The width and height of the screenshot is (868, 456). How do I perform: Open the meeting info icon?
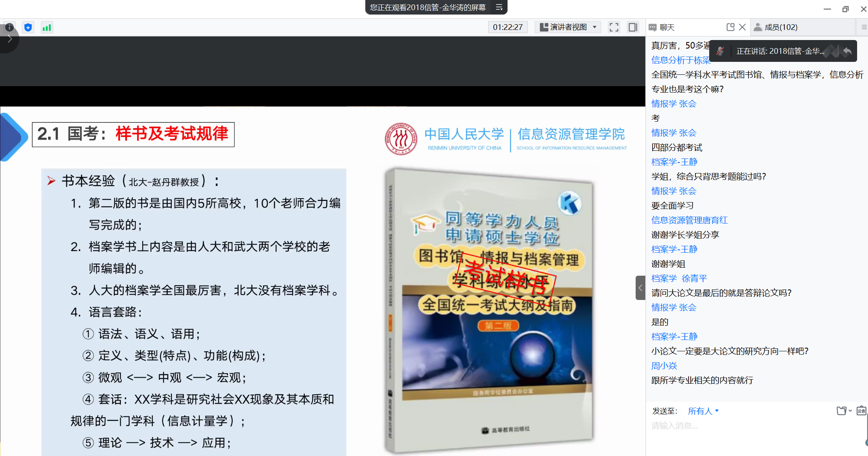coord(9,27)
